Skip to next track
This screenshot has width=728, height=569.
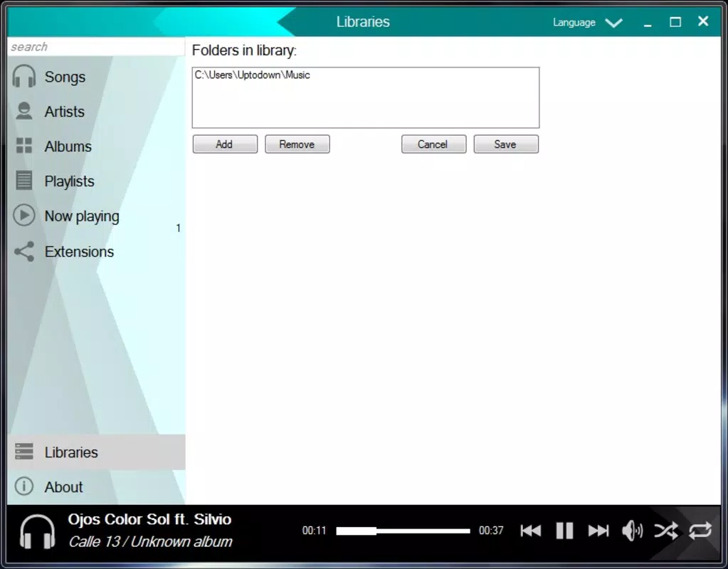[598, 531]
